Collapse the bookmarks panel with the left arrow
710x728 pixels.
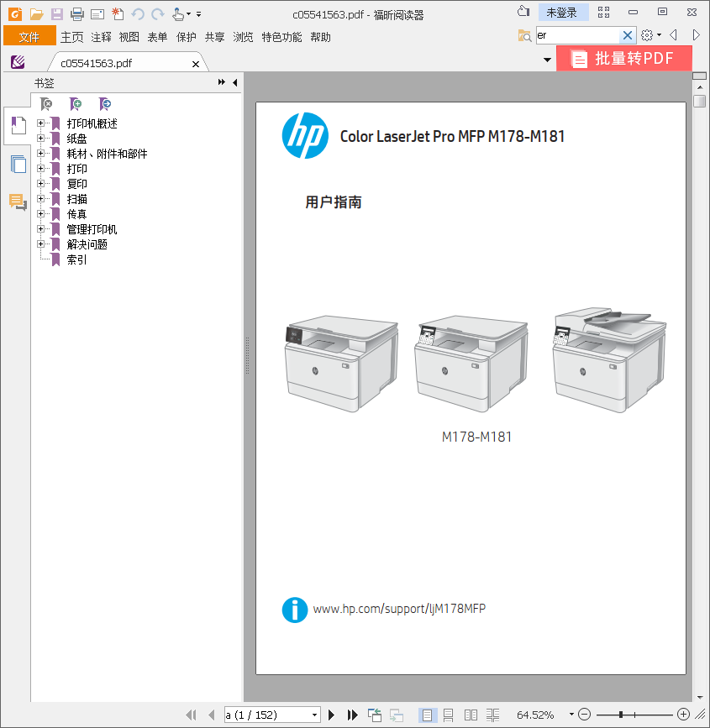pos(235,82)
